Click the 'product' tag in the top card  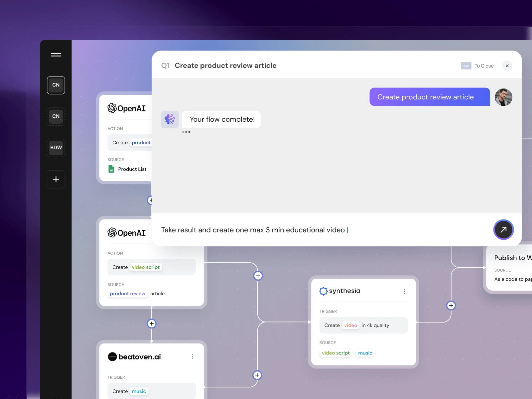[x=141, y=143]
